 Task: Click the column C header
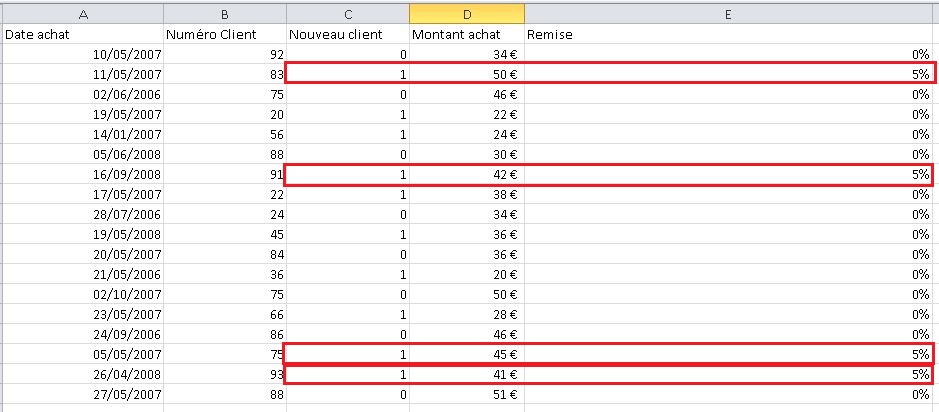[347, 14]
